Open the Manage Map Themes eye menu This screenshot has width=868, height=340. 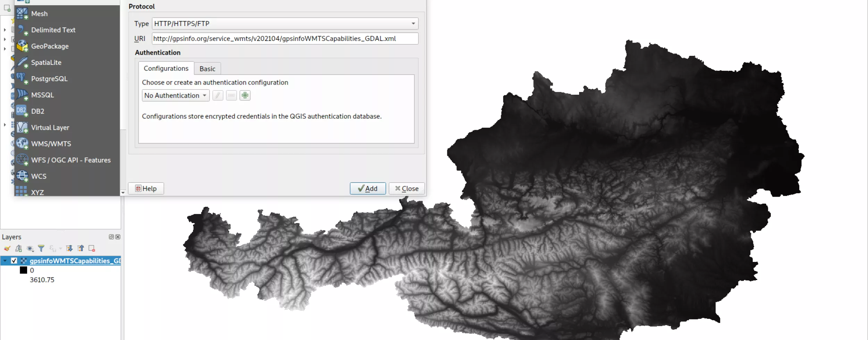[30, 248]
